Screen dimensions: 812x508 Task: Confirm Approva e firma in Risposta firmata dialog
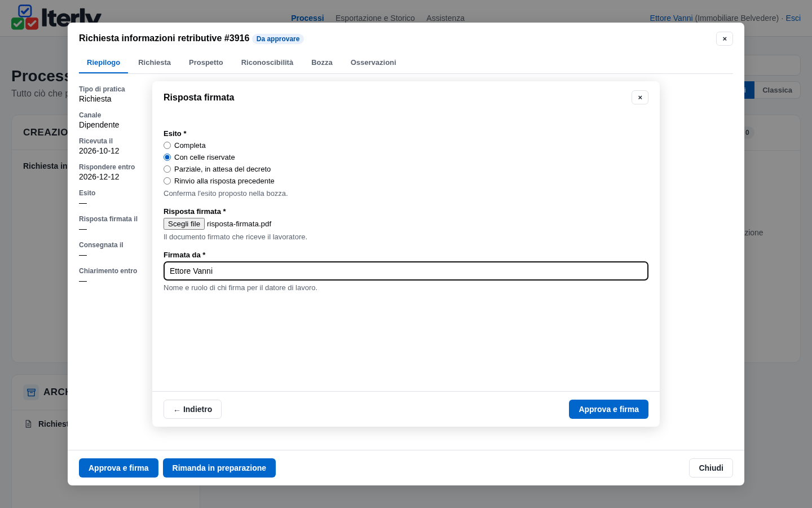click(608, 409)
